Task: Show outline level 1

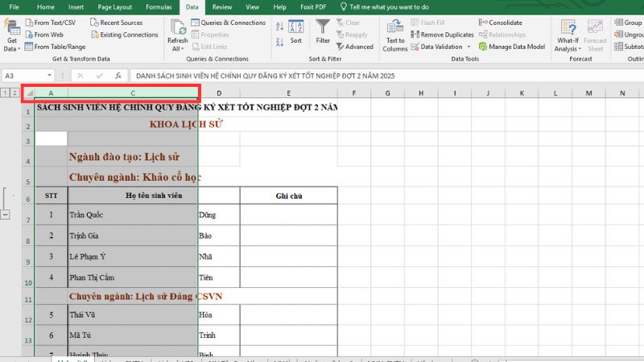Action: click(5, 93)
